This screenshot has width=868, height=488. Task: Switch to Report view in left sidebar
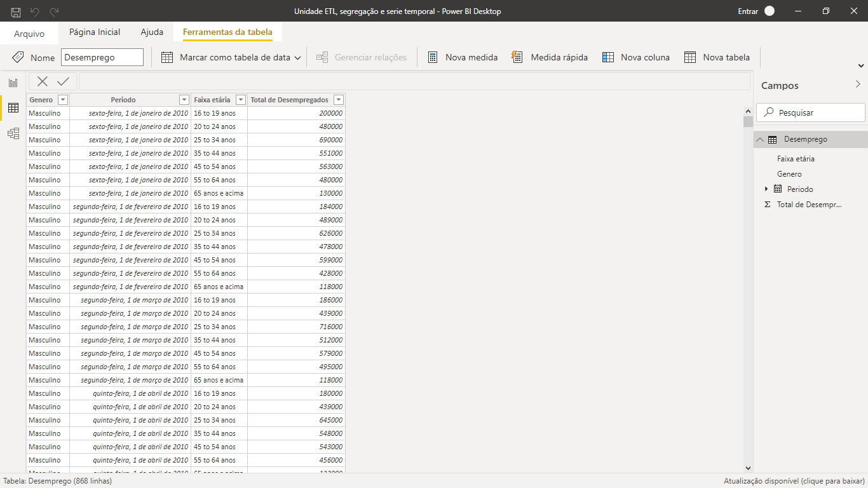(13, 82)
